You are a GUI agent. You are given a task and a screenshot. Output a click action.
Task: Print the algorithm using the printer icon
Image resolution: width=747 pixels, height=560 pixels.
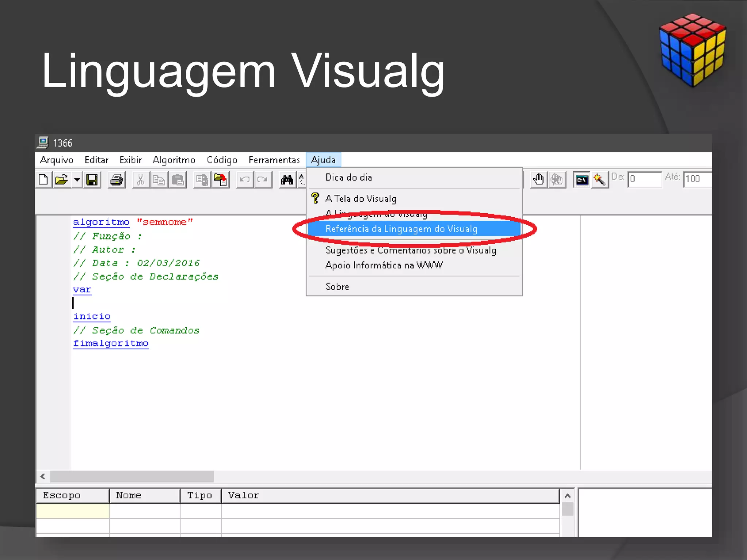point(117,180)
